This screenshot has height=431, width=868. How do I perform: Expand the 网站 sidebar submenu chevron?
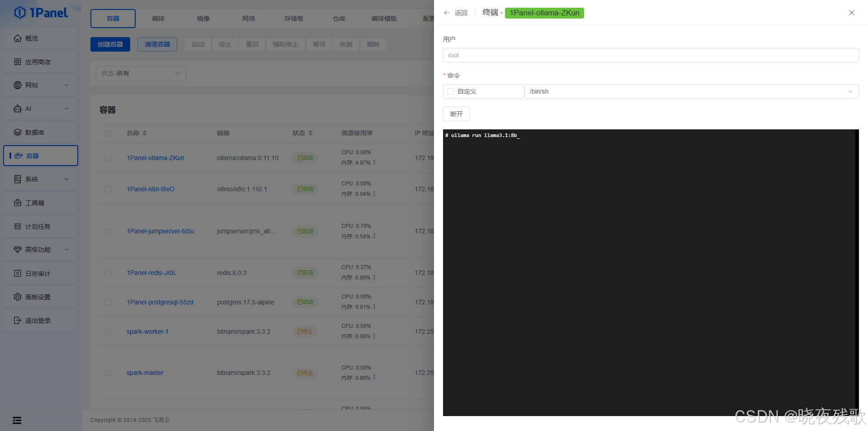[x=66, y=85]
